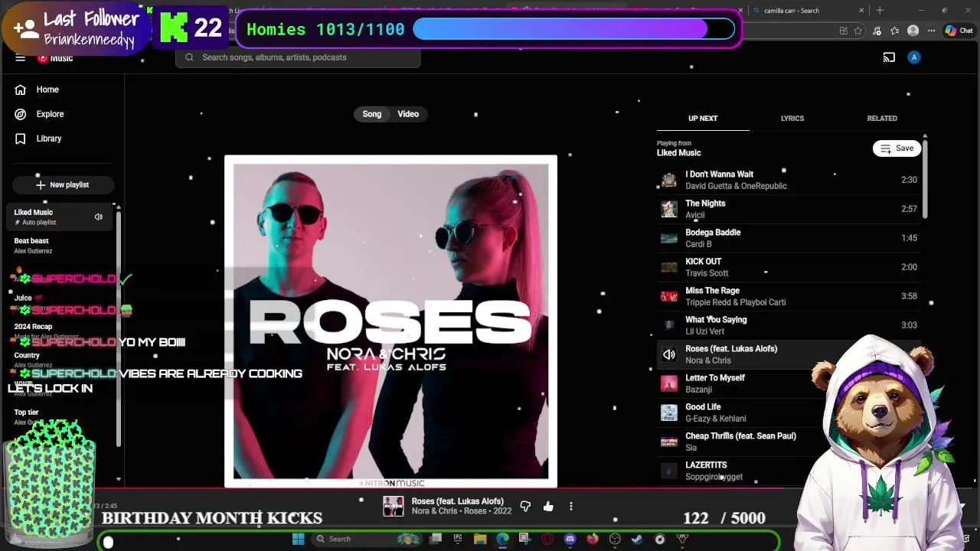Click the song search field

pos(298,57)
